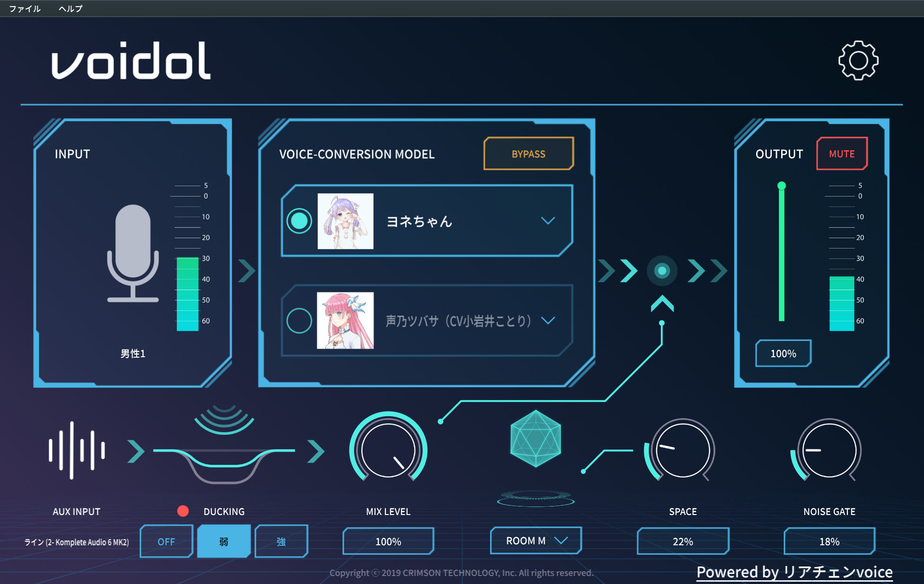Viewport: 924px width, 584px height.
Task: Expand the ヨネちゃん model dropdown arrow
Action: pyautogui.click(x=548, y=221)
